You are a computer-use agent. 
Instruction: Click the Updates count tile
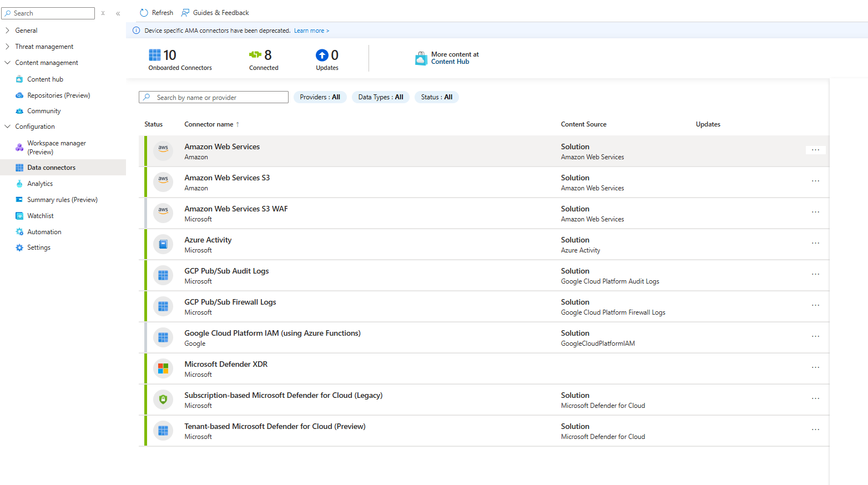pos(327,60)
